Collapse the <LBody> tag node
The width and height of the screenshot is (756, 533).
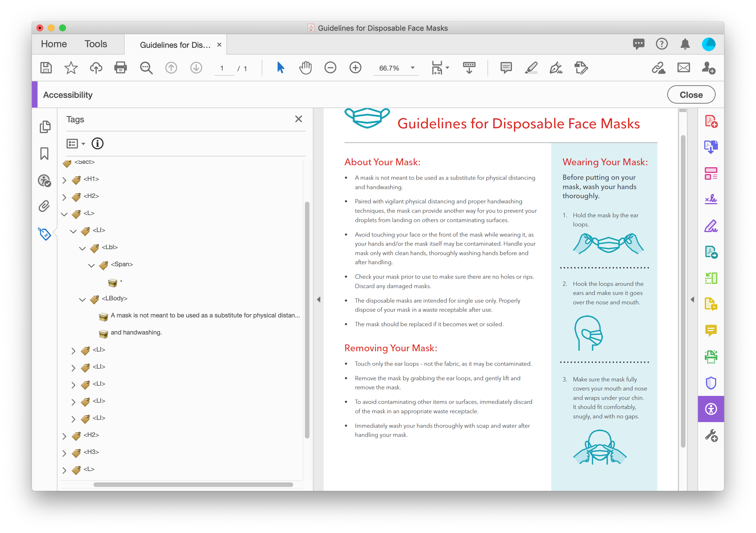point(82,299)
